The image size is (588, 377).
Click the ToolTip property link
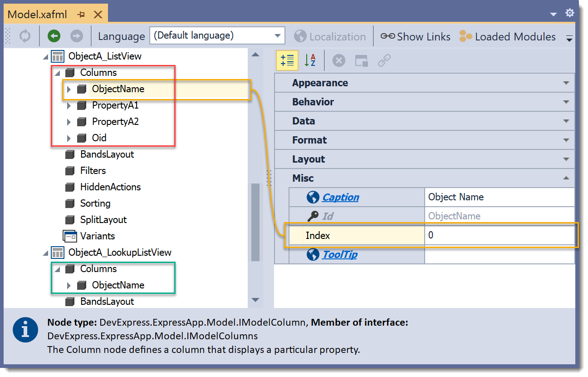[x=338, y=254]
